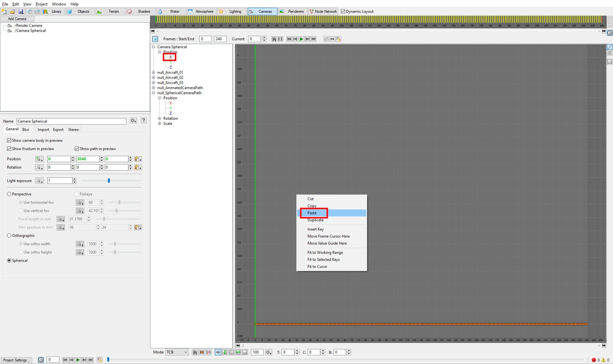Click the Position animation button icon

pyautogui.click(x=39, y=159)
